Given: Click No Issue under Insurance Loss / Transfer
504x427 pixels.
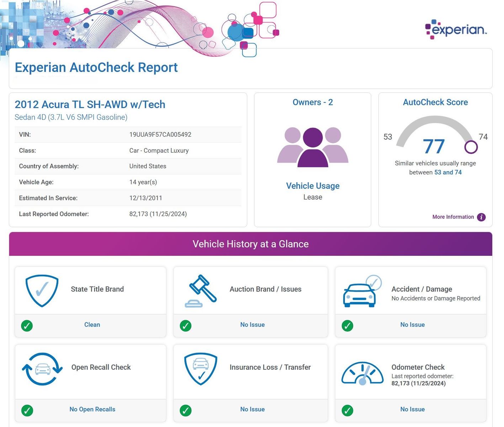Looking at the screenshot, I should pyautogui.click(x=252, y=410).
